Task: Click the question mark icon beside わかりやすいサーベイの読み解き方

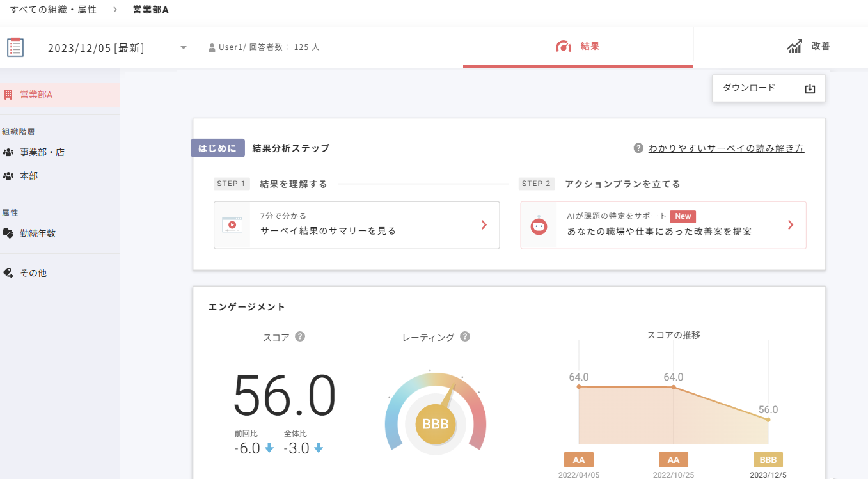Action: point(638,148)
